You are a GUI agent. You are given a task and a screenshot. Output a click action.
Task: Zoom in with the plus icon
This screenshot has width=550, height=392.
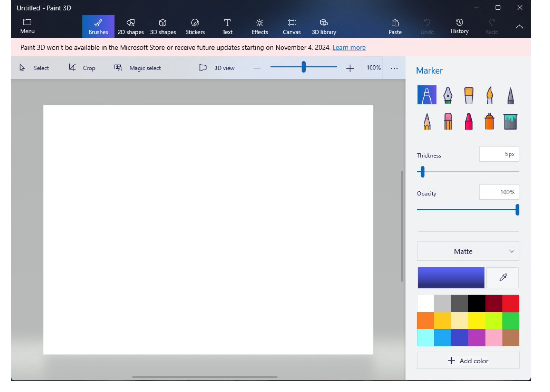tap(350, 68)
